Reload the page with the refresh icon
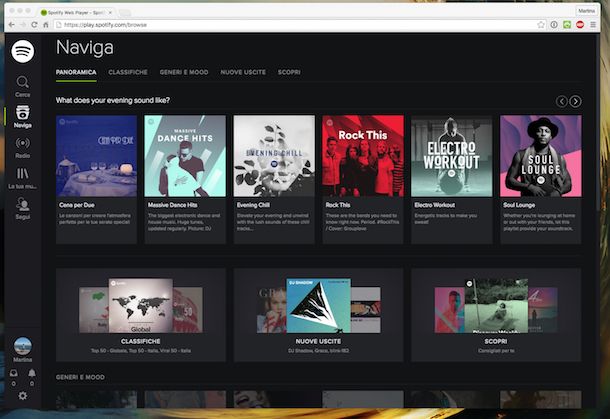This screenshot has width=610, height=419. pyautogui.click(x=34, y=25)
